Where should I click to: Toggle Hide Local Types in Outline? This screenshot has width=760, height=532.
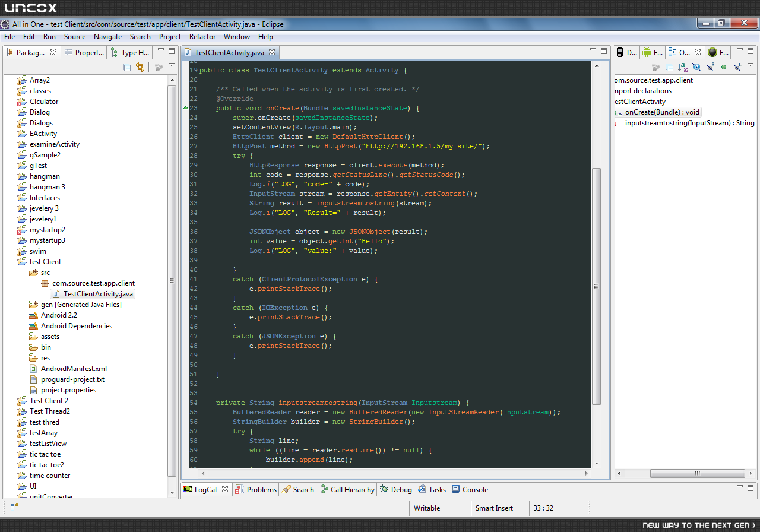737,67
